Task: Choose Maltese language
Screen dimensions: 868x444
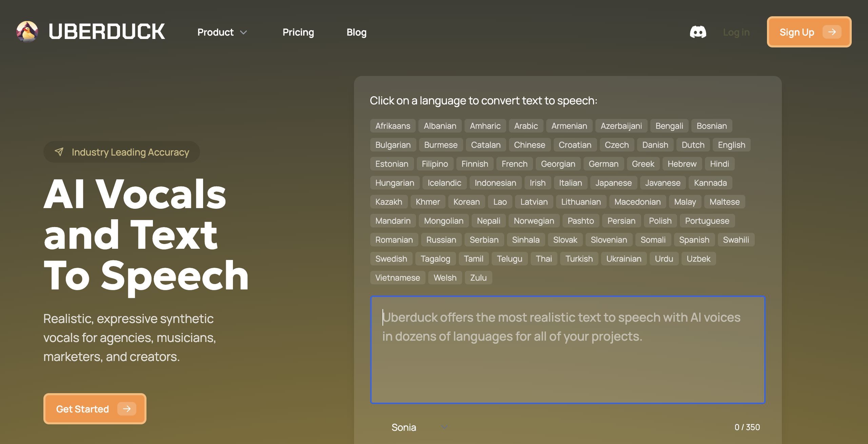Action: pos(725,202)
